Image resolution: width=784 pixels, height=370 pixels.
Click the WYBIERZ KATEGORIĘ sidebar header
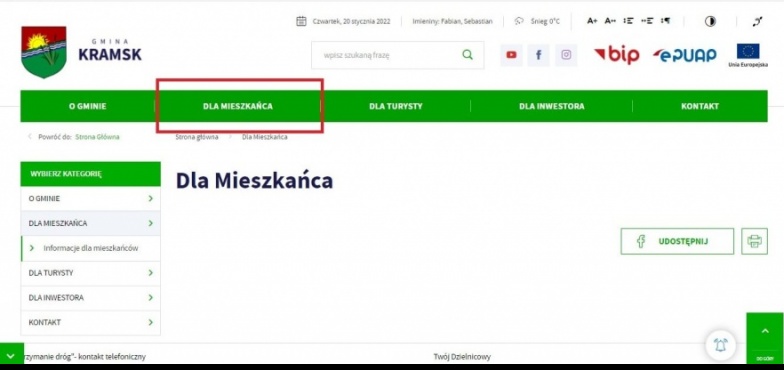[90, 174]
